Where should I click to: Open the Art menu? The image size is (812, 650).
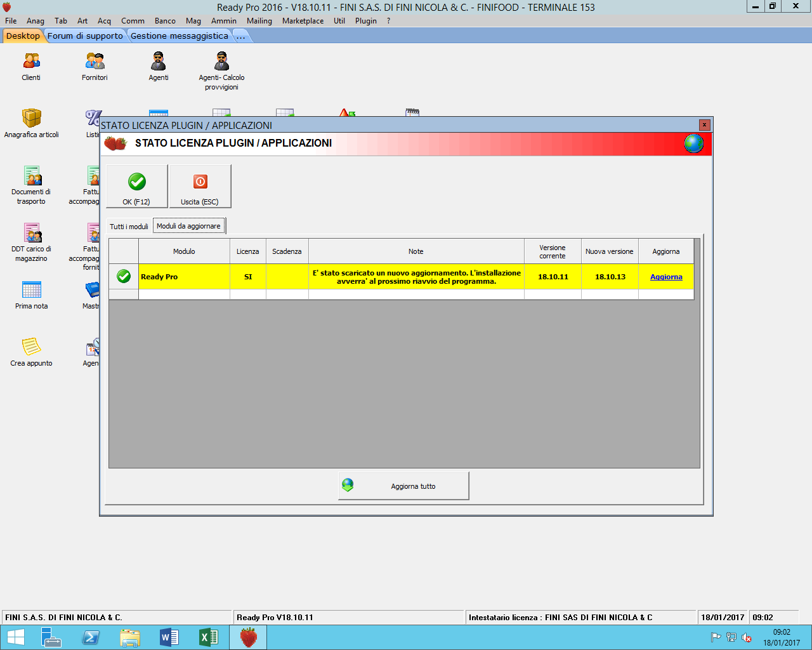coord(82,21)
